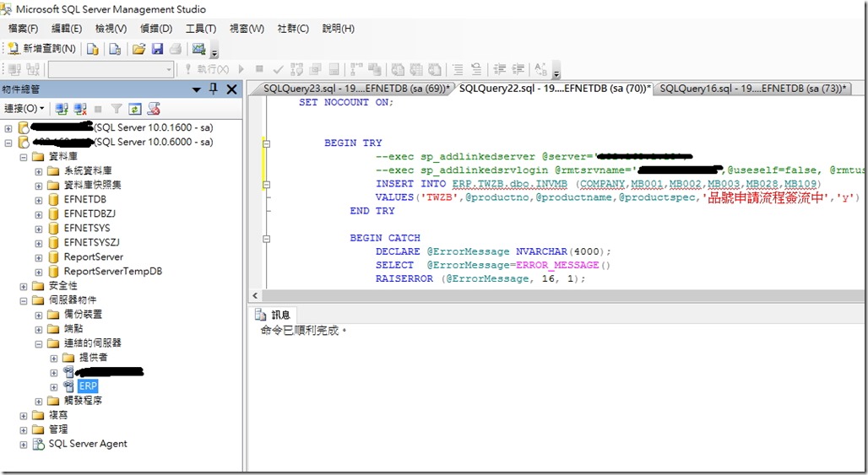Collapse the BEGIN TRY code block
This screenshot has height=475, width=868.
point(266,143)
